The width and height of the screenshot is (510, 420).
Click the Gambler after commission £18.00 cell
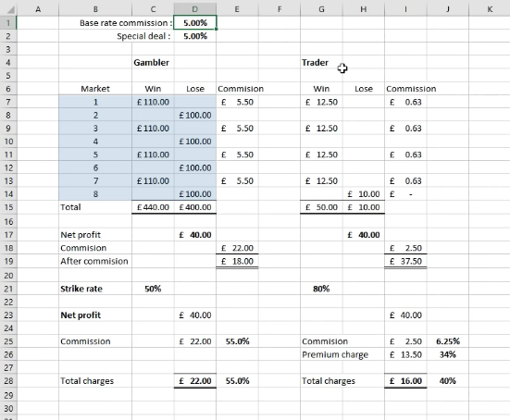click(x=237, y=261)
